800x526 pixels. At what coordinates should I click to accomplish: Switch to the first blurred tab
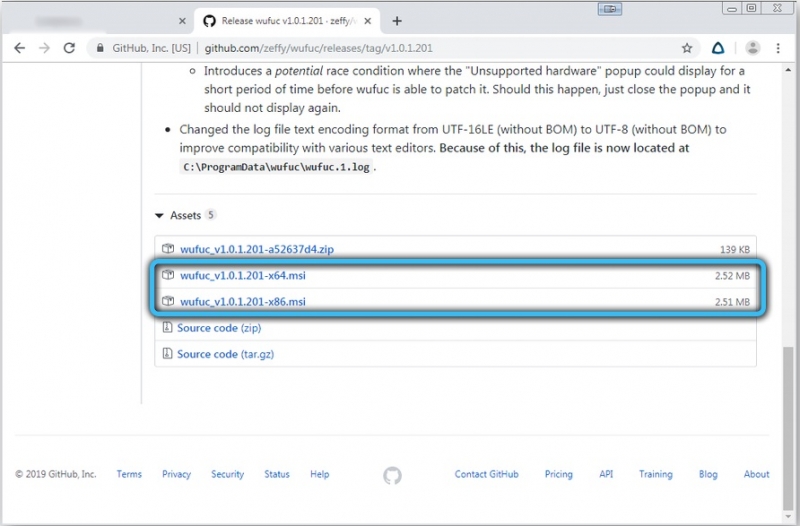click(97, 21)
